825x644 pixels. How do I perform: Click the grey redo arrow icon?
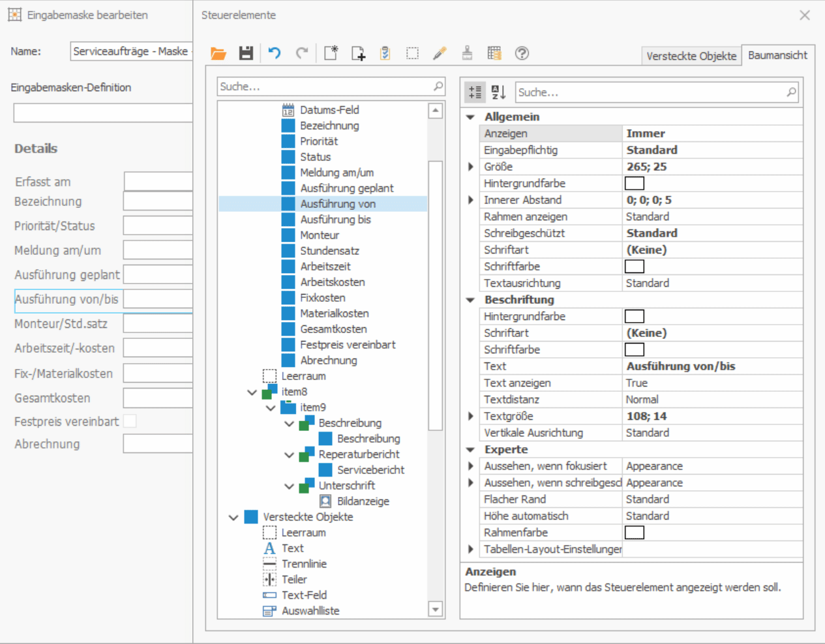pyautogui.click(x=301, y=53)
